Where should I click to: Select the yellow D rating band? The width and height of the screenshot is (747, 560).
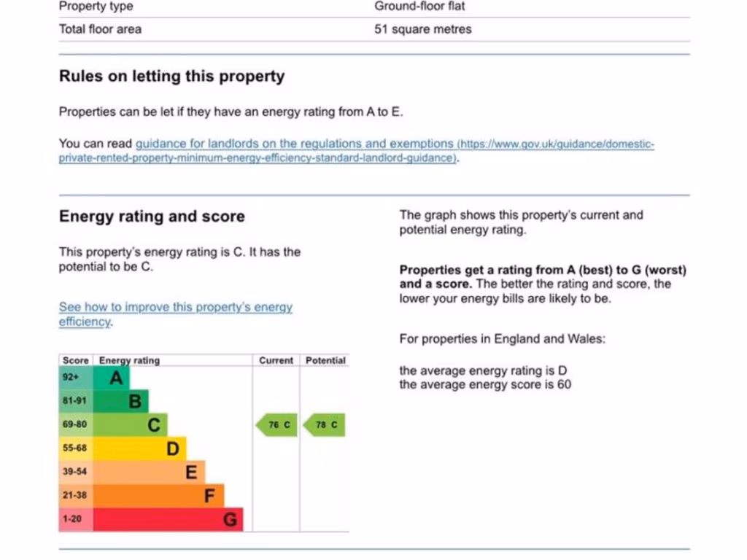(140, 448)
